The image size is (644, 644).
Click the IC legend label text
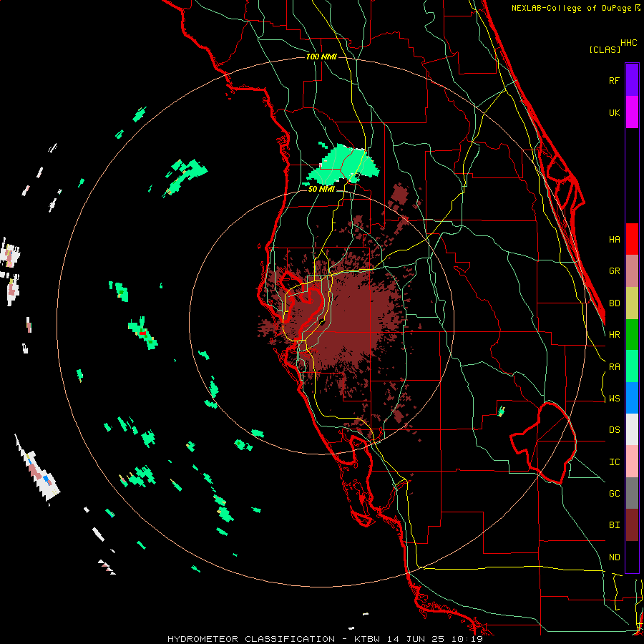614,462
